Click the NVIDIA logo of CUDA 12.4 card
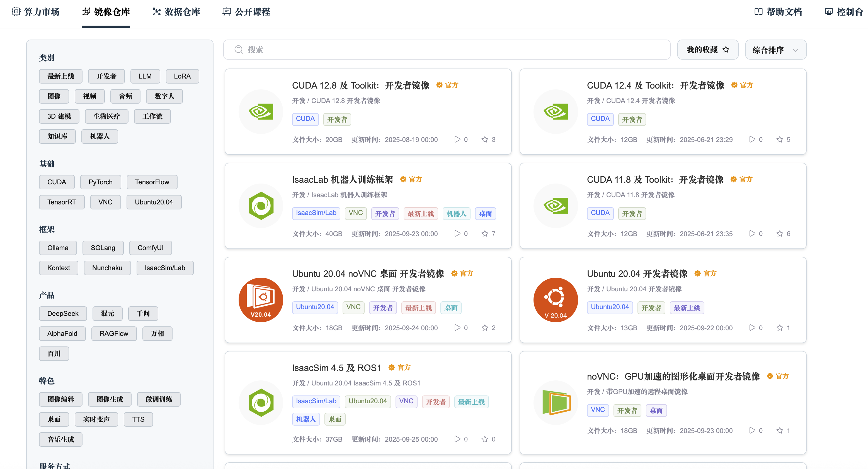Image resolution: width=868 pixels, height=469 pixels. tap(556, 111)
